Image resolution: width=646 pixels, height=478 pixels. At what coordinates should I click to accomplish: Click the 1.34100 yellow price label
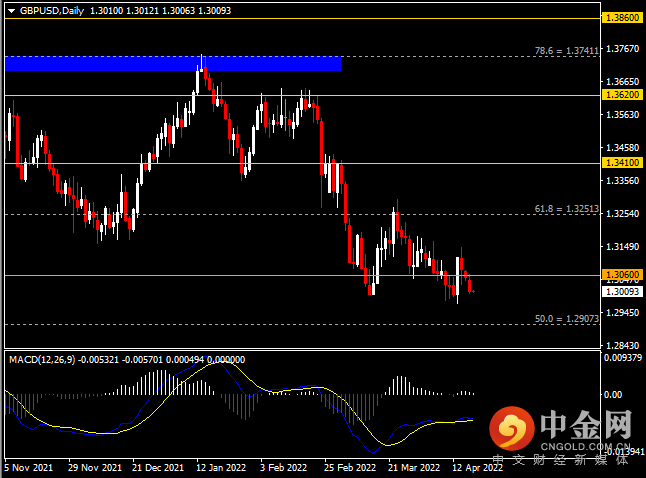coord(622,163)
